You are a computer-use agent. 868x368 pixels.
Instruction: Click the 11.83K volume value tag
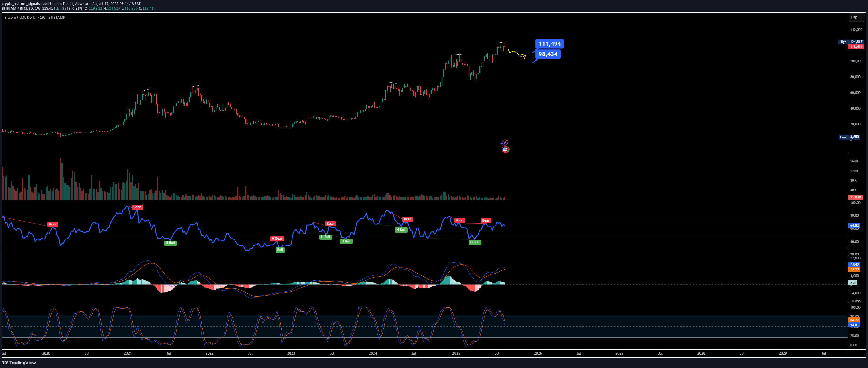point(855,197)
